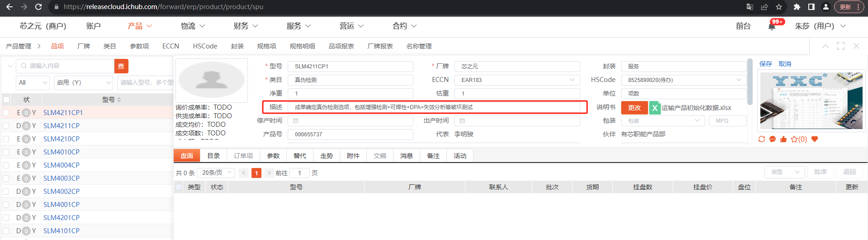Click the next page arrow in pagination
This screenshot has width=868, height=240.
tap(269, 173)
